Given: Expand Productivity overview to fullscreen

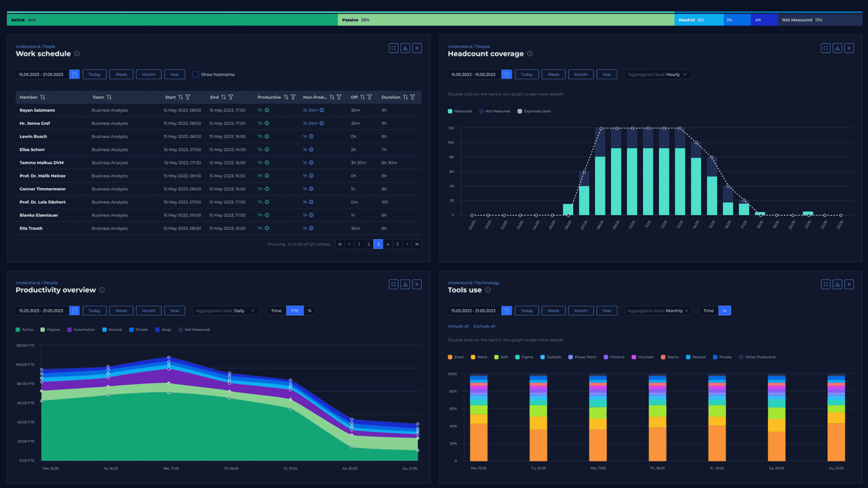Looking at the screenshot, I should point(393,284).
